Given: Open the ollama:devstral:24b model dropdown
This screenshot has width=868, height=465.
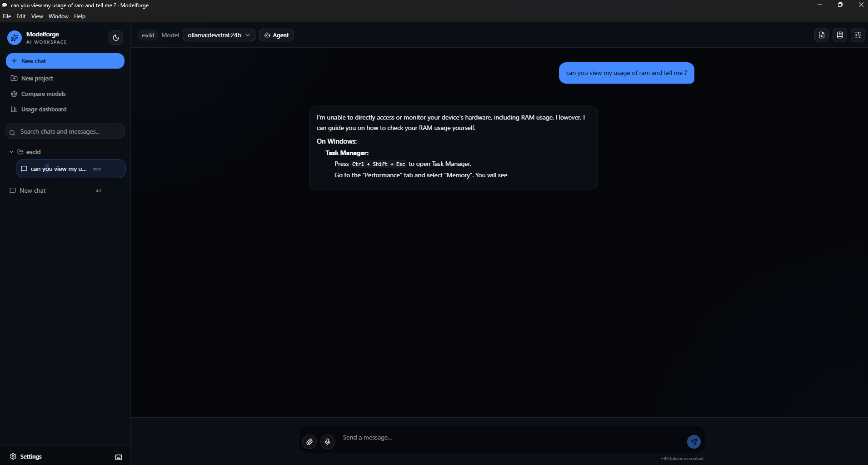Looking at the screenshot, I should pyautogui.click(x=219, y=35).
